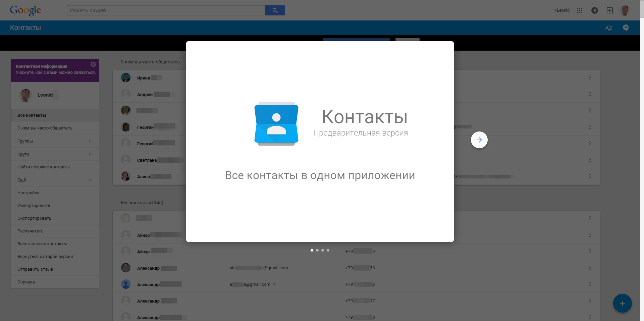The image size is (644, 321).
Task: Click Восстановить контакты
Action: pos(55,244)
